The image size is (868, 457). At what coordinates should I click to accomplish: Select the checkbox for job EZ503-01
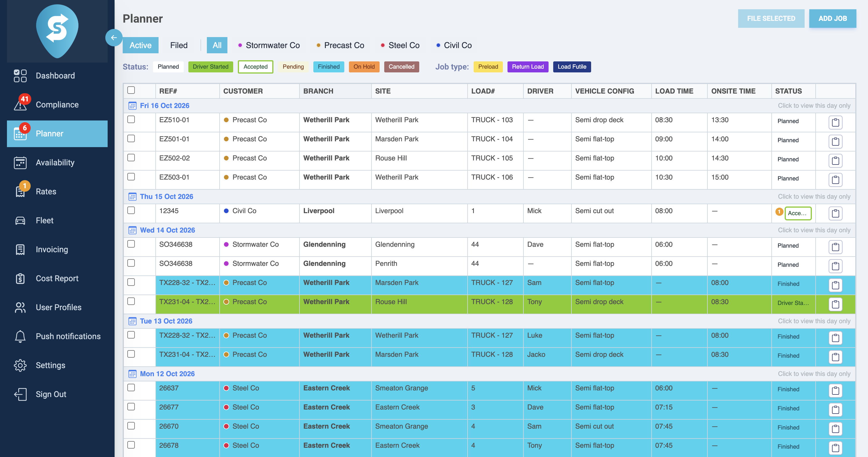131,177
